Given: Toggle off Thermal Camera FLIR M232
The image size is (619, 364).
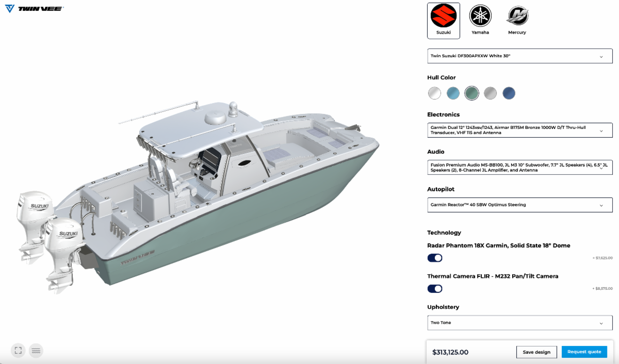Looking at the screenshot, I should tap(435, 289).
